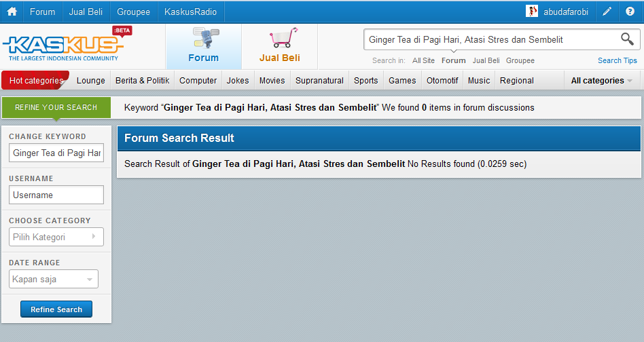Click the home icon in top bar
Image resolution: width=644 pixels, height=342 pixels.
12,12
